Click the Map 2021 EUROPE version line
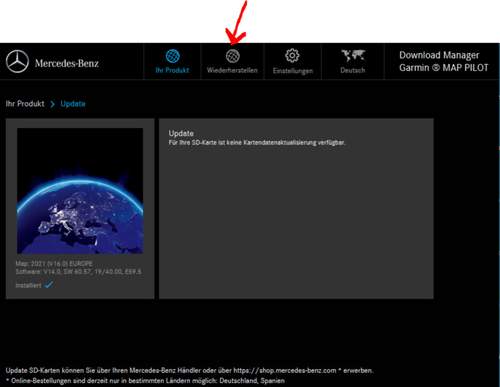Screen dimensions: 500x387 tap(54, 264)
